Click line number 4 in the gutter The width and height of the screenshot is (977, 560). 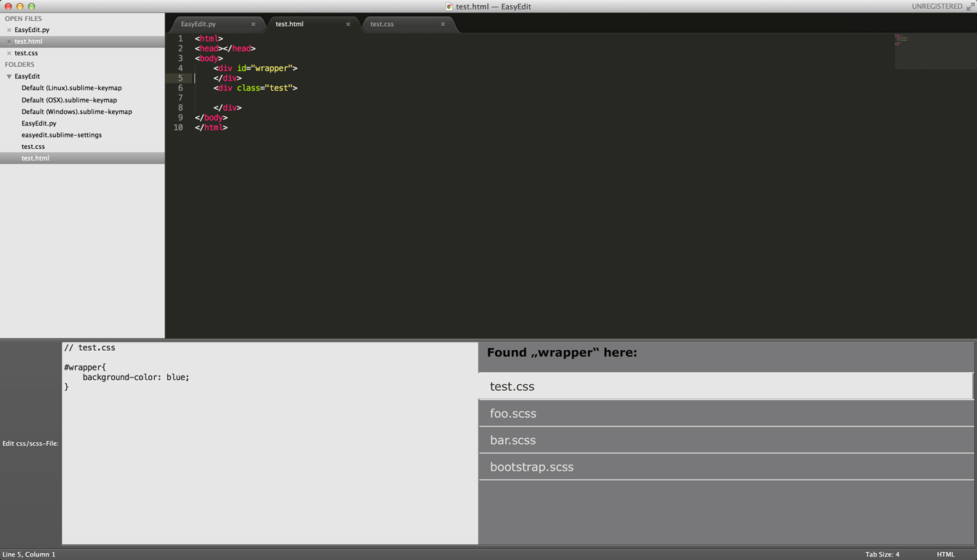pyautogui.click(x=180, y=68)
